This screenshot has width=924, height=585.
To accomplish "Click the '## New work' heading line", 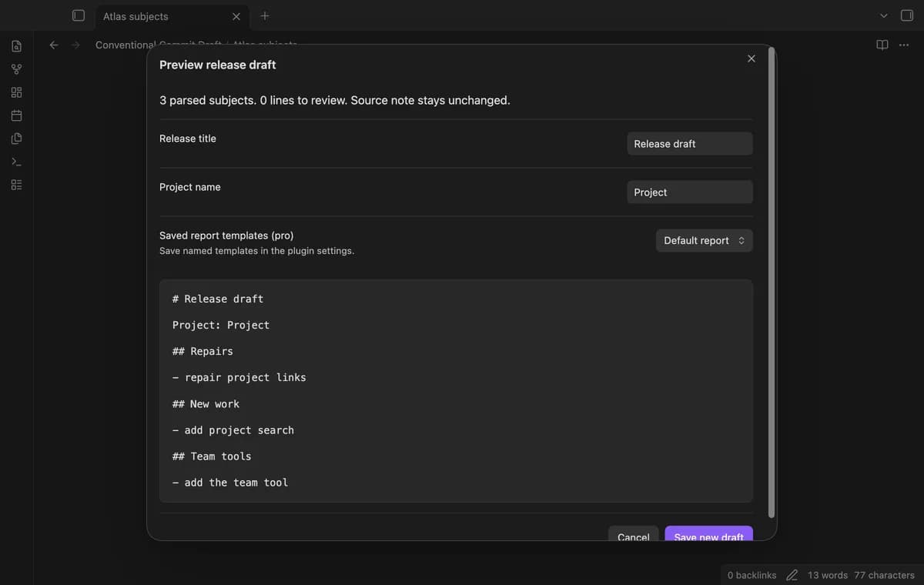I will pos(206,403).
